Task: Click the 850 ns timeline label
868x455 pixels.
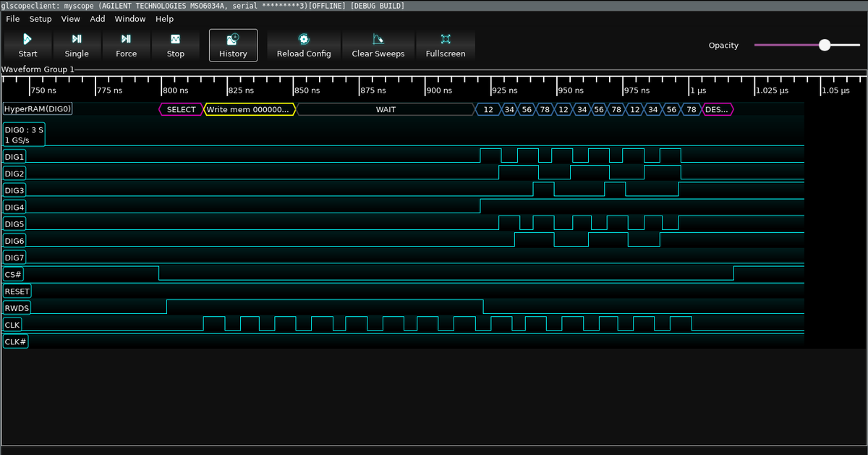Action: pyautogui.click(x=307, y=90)
